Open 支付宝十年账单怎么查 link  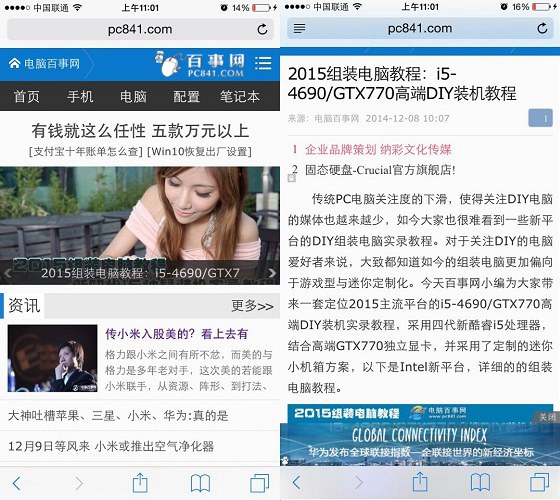pos(86,151)
